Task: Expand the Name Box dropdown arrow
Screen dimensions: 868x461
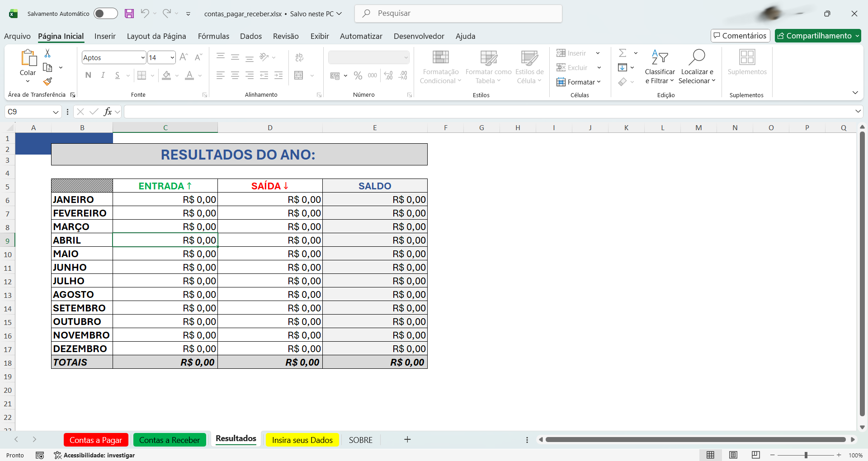Action: click(56, 112)
